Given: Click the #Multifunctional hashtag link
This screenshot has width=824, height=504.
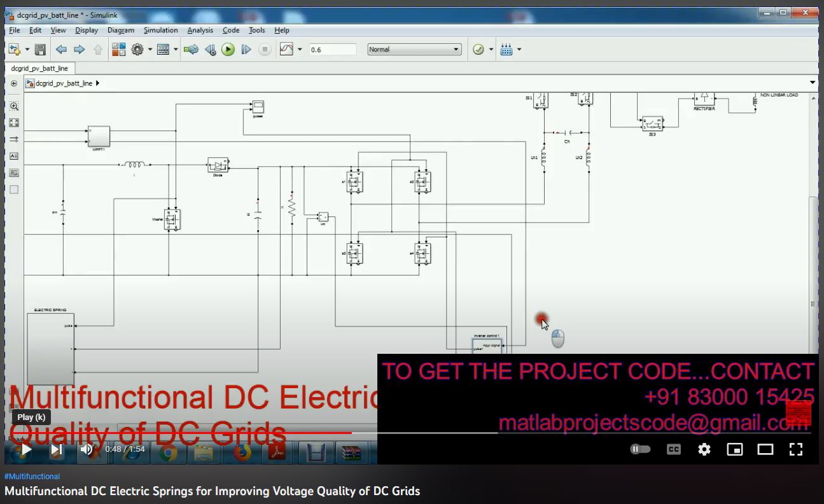Looking at the screenshot, I should point(32,477).
